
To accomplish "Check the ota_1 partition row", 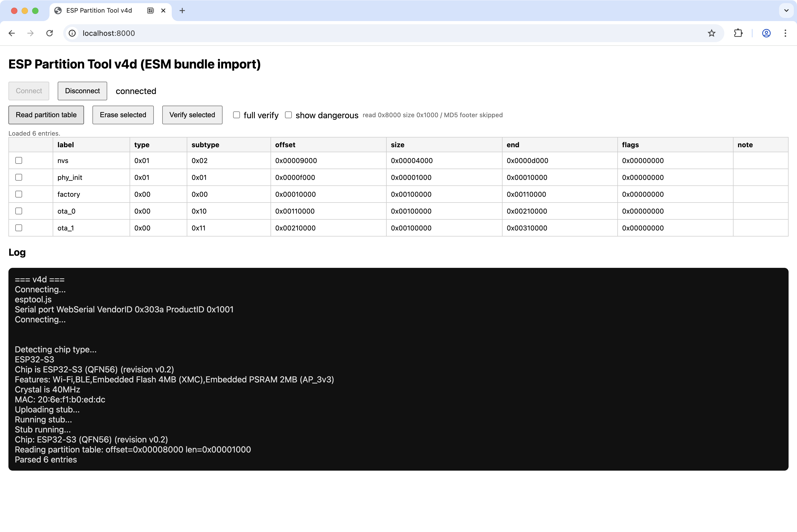I will pyautogui.click(x=19, y=228).
